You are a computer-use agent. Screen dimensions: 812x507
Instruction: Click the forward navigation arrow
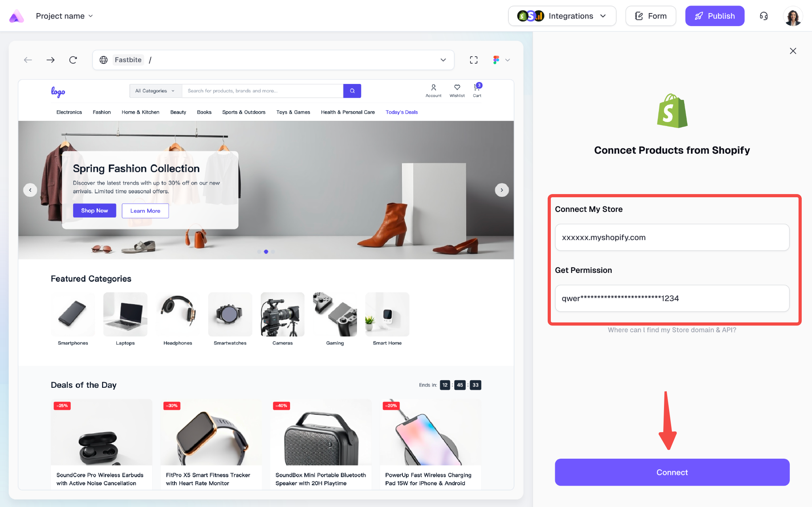(50, 60)
